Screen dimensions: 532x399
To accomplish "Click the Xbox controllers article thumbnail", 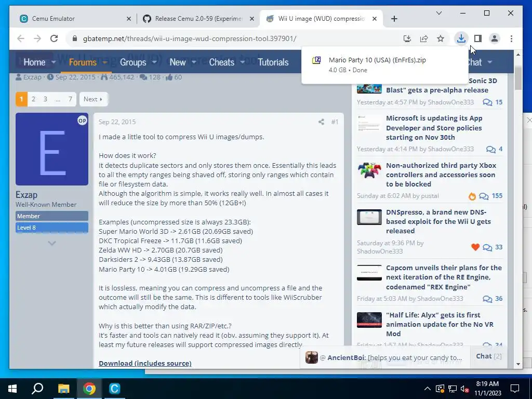I will click(x=369, y=170).
